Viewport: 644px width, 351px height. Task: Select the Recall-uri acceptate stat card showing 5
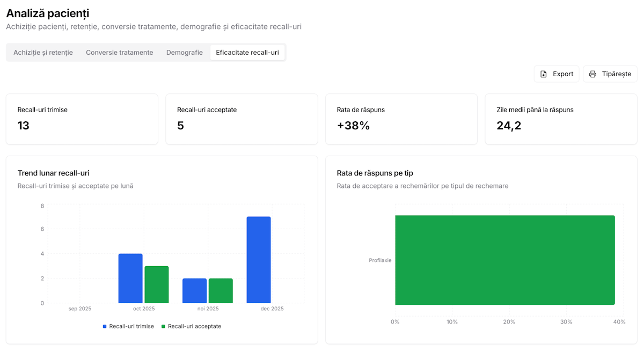click(241, 119)
